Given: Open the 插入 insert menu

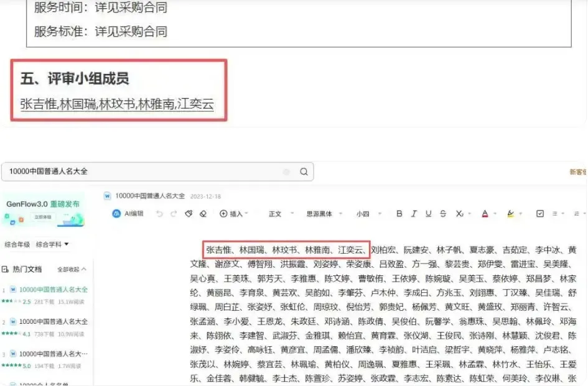Looking at the screenshot, I should pos(233,213).
